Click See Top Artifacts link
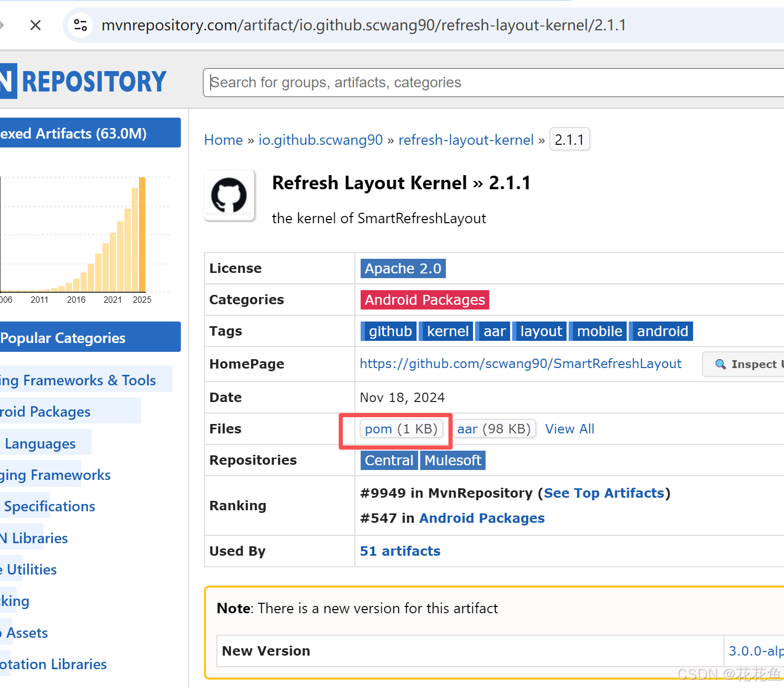This screenshot has height=688, width=784. click(604, 493)
